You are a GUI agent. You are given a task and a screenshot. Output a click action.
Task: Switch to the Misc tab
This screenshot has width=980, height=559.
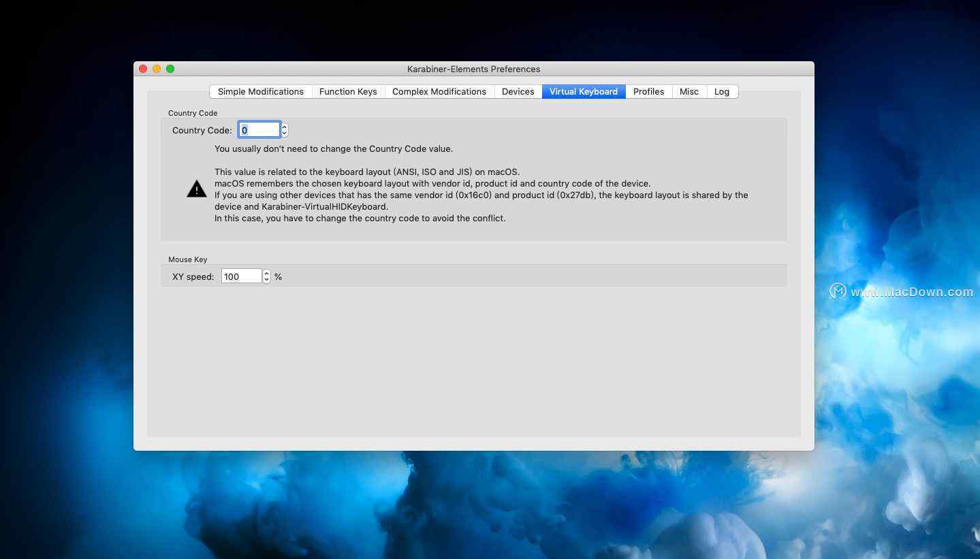[x=689, y=92]
